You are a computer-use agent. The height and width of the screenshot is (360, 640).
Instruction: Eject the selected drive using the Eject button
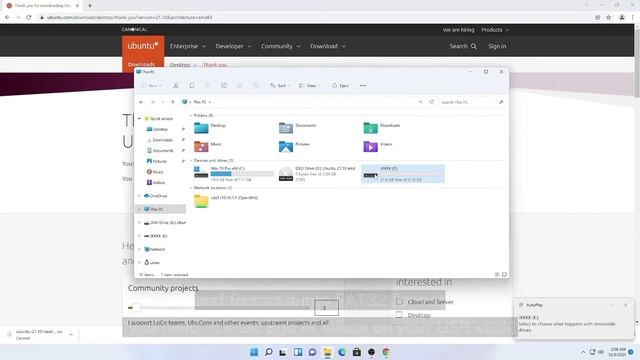pyautogui.click(x=340, y=86)
